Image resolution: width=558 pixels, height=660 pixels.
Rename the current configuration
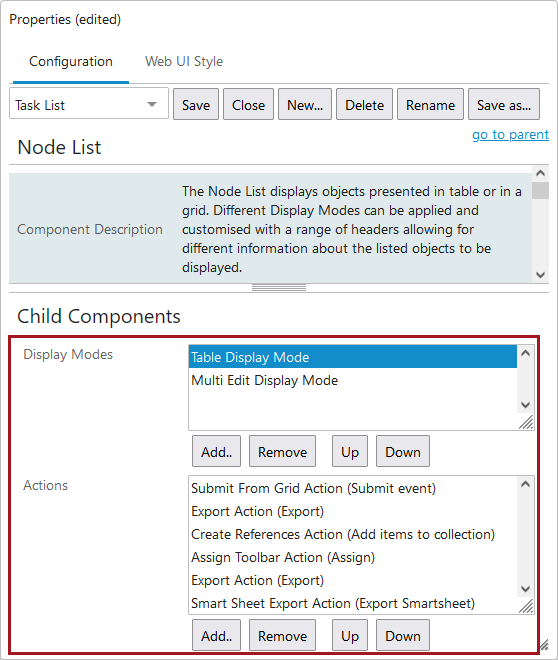430,105
